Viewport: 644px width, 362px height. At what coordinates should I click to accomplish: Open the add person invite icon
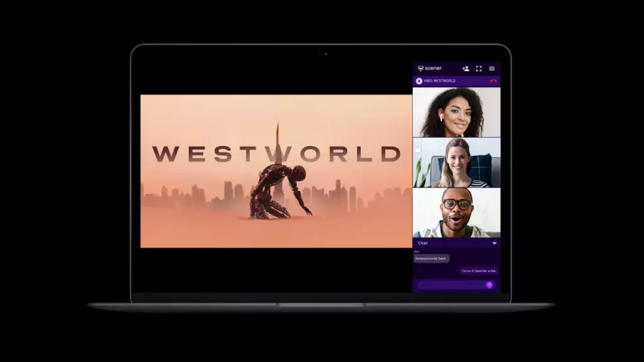point(465,69)
